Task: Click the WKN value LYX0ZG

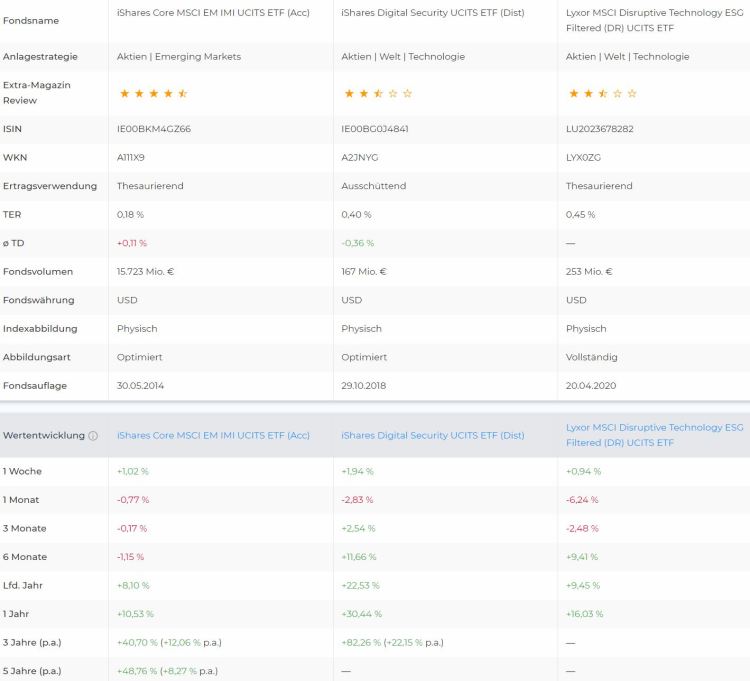Action: click(x=584, y=158)
